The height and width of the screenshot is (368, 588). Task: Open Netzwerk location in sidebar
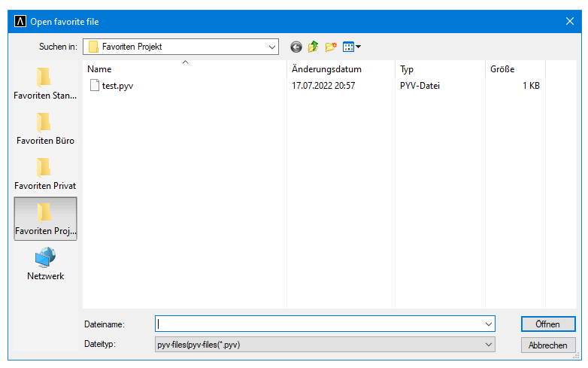tap(45, 263)
